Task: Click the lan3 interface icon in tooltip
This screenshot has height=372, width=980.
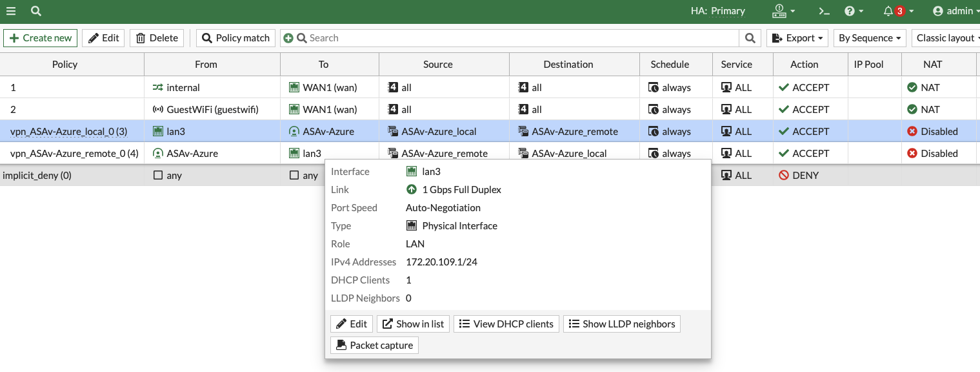Action: pyautogui.click(x=411, y=172)
